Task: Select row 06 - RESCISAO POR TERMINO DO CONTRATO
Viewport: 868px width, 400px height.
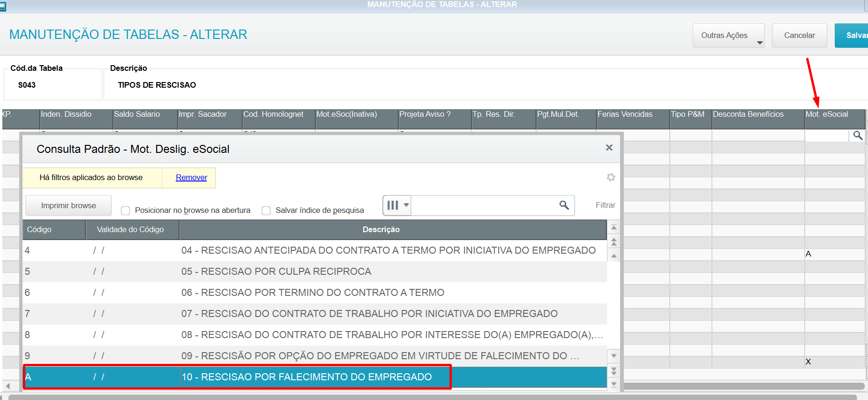Action: click(x=314, y=293)
